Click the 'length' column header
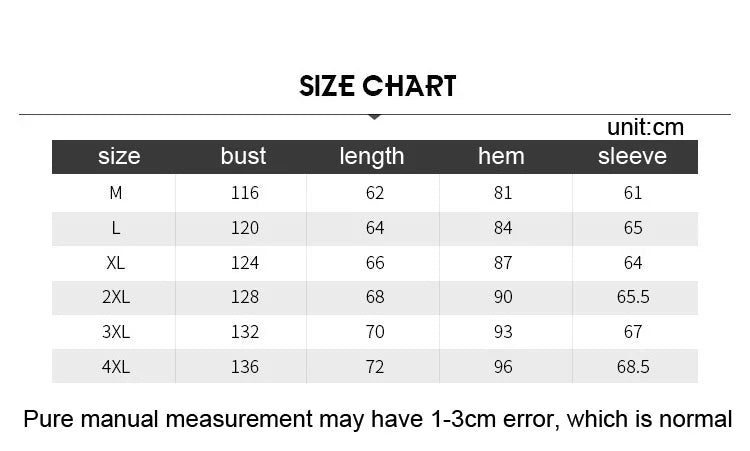 pyautogui.click(x=372, y=156)
